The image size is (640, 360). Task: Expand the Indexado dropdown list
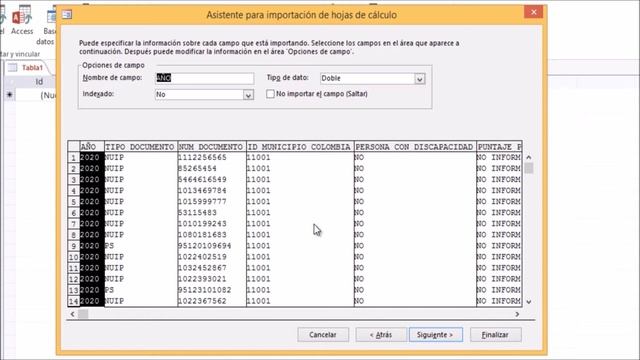coord(248,95)
